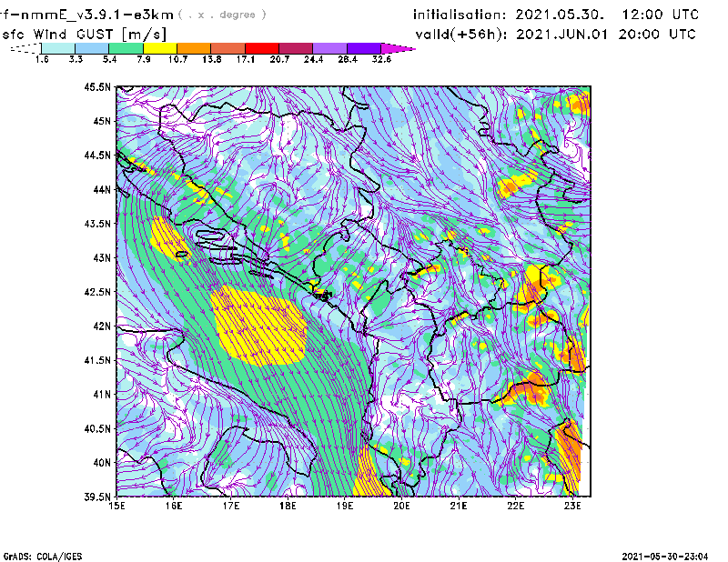Viewport: 728px width, 562px height.
Task: Select the yellow 7.9–10.7 legend swatch
Action: pyautogui.click(x=160, y=48)
